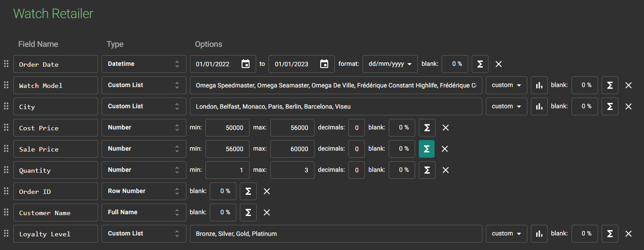
Task: Expand the custom dropdown in City row
Action: click(x=506, y=106)
